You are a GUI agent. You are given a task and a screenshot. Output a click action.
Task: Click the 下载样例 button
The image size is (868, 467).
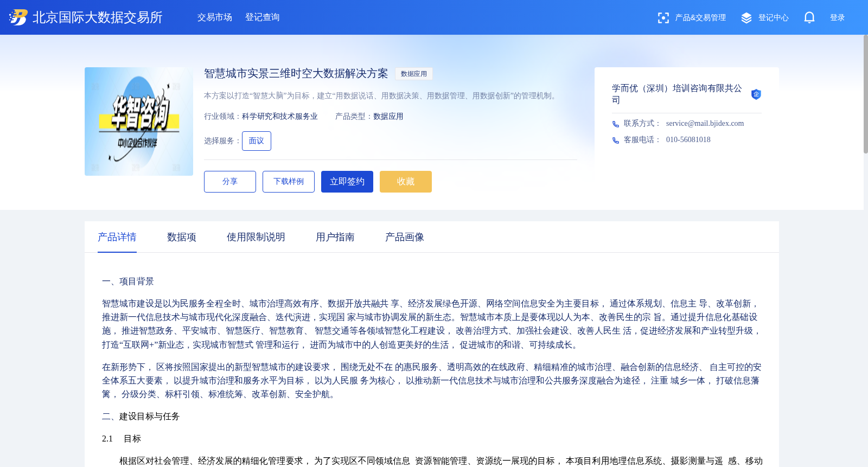[x=289, y=182]
